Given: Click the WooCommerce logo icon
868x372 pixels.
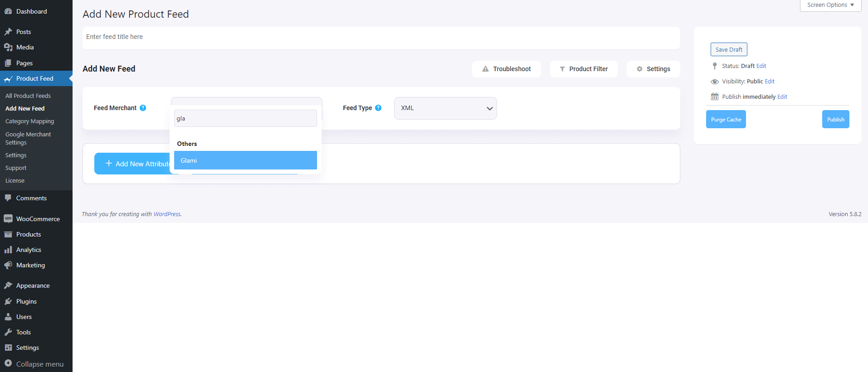Looking at the screenshot, I should 8,219.
